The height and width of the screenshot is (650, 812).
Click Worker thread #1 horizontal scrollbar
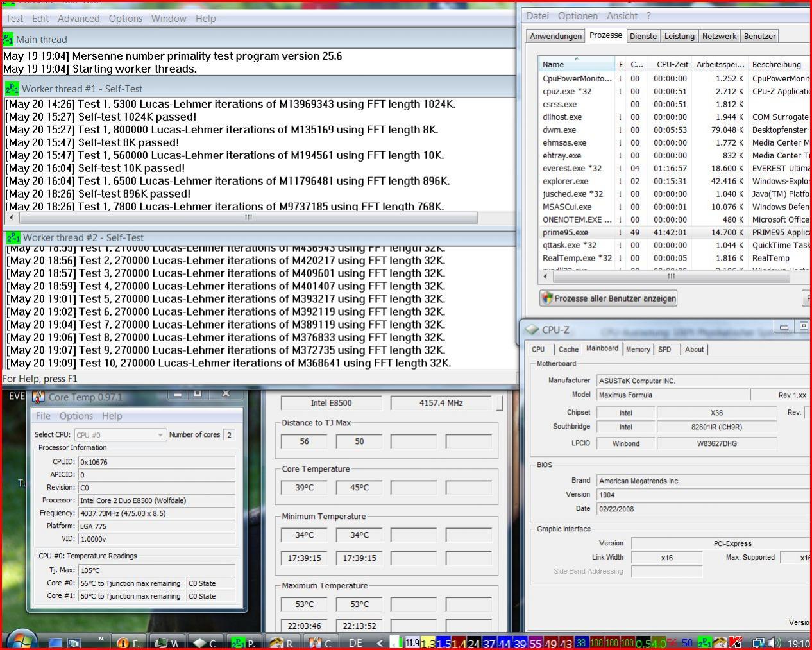click(248, 218)
